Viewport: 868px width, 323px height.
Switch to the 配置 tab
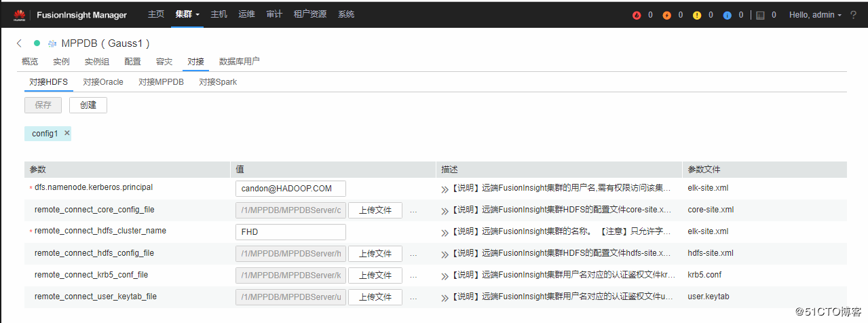(132, 62)
